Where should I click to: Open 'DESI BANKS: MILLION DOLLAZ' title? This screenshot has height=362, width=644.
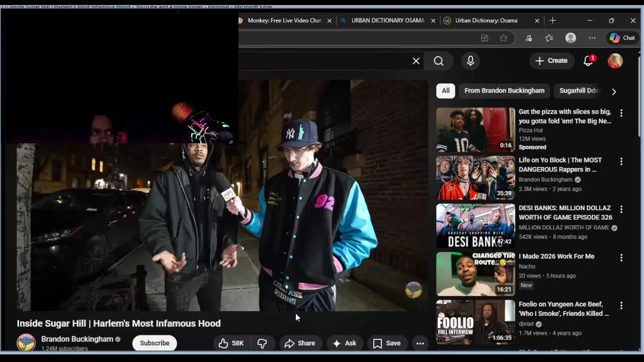click(x=566, y=212)
